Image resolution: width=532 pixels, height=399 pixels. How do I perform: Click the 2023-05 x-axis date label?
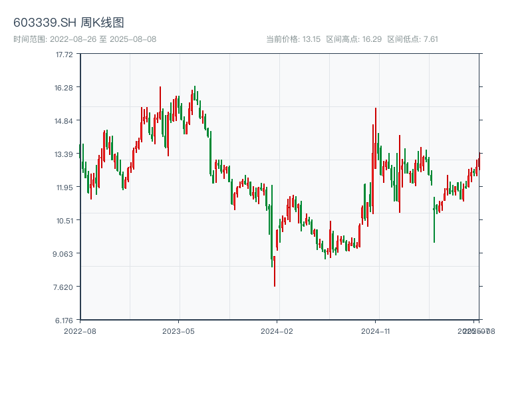point(178,331)
